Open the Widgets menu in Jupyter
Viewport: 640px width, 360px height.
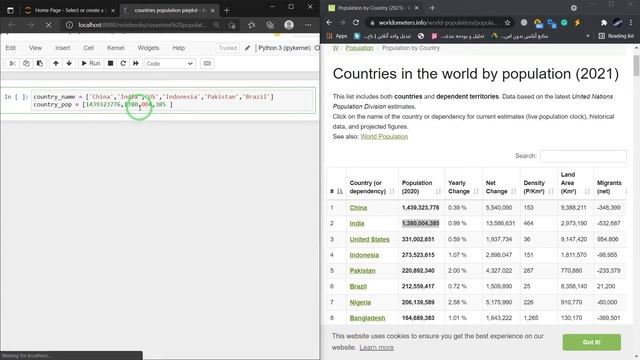point(148,48)
